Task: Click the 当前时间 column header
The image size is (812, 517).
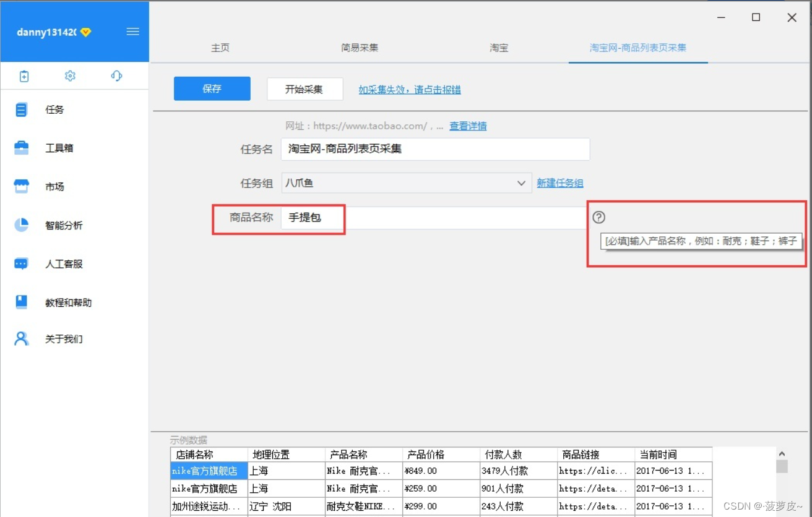Action: point(673,455)
